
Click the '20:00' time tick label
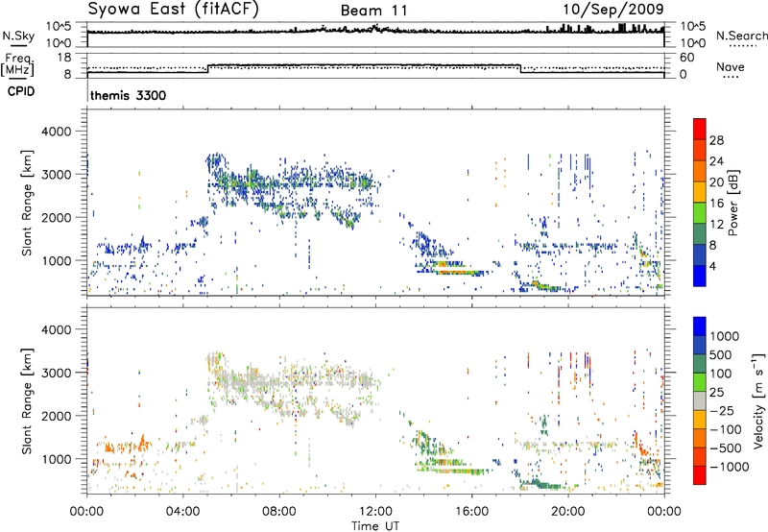point(567,512)
